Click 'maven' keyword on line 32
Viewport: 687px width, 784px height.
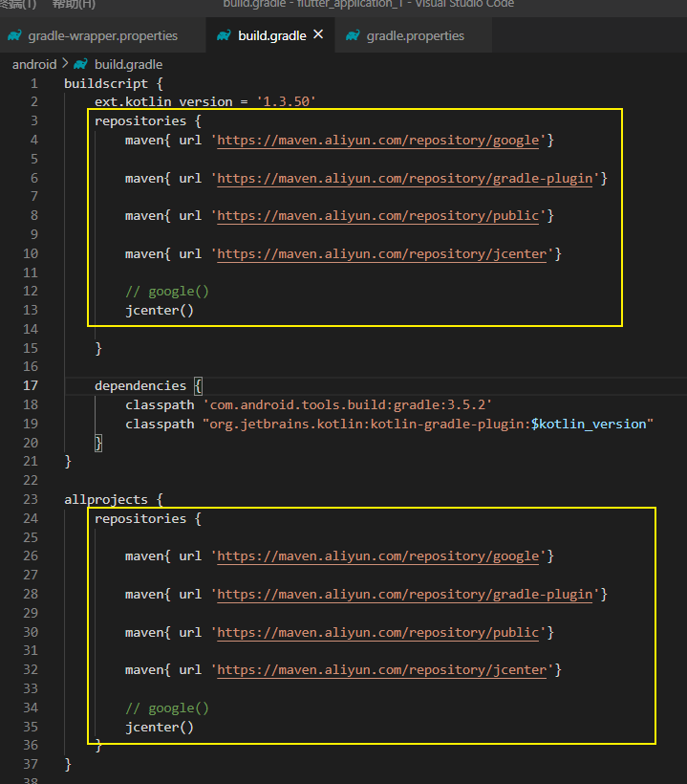144,669
